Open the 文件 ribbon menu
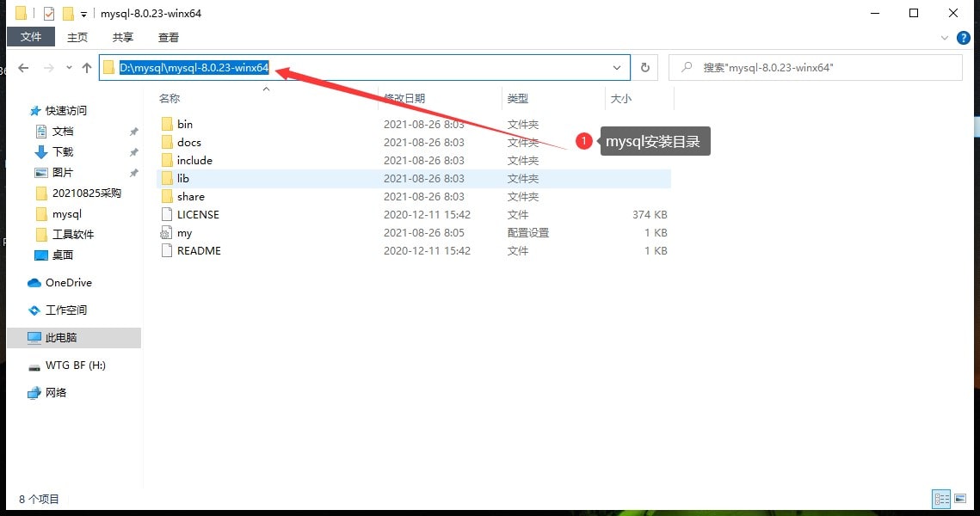Screen dimensions: 980x516 pos(31,37)
